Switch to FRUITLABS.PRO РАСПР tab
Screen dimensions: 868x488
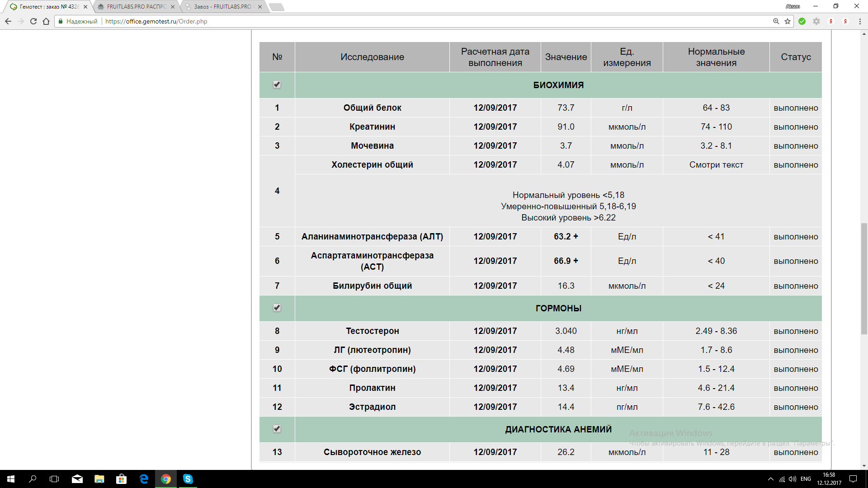point(136,7)
